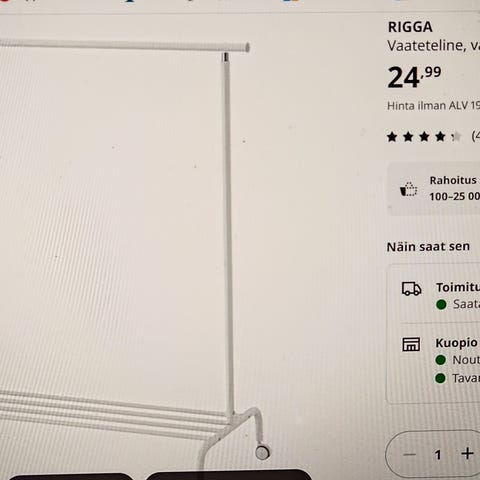Click the financing shopping bag icon

click(409, 189)
